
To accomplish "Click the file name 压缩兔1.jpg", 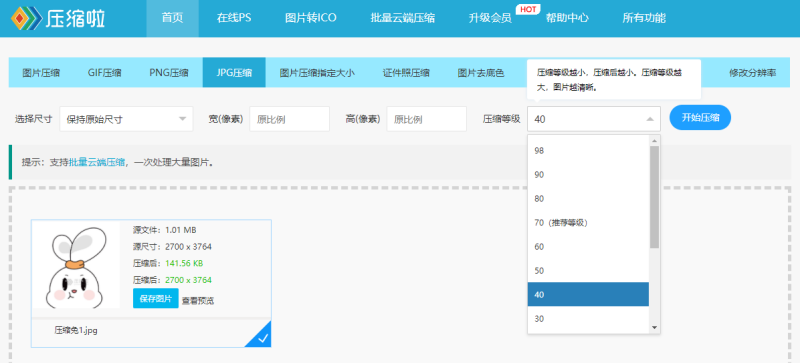I will tap(76, 330).
